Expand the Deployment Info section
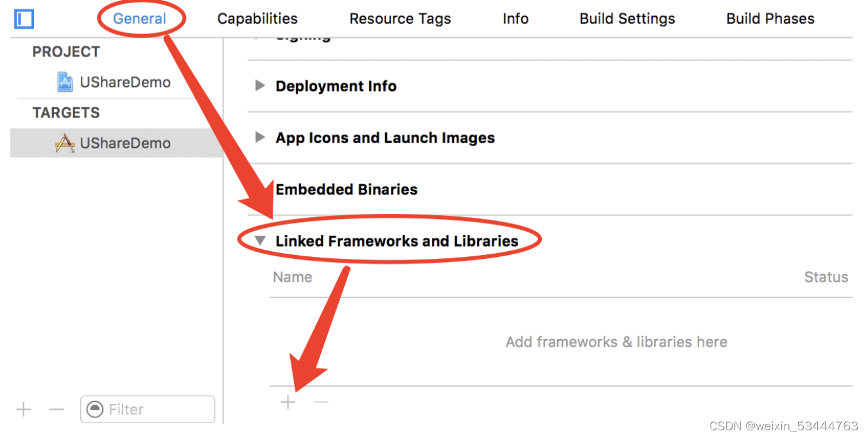This screenshot has width=868, height=438. (x=260, y=85)
